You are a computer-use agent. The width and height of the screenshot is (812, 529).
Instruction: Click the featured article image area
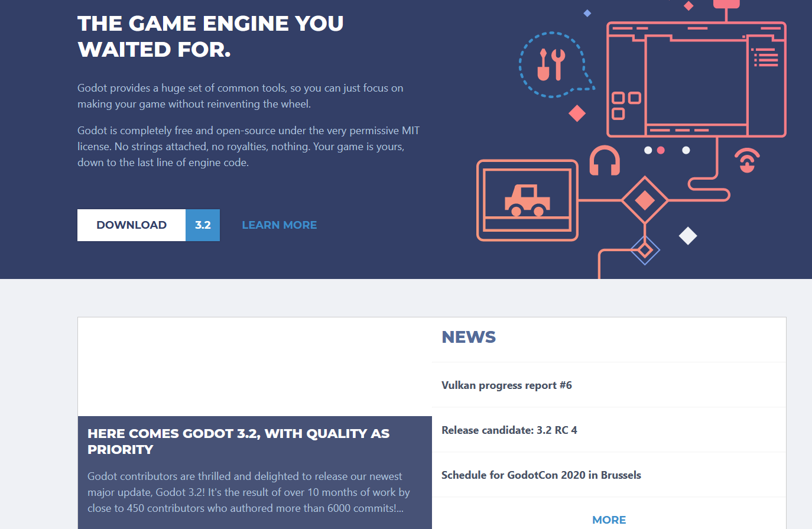point(255,366)
